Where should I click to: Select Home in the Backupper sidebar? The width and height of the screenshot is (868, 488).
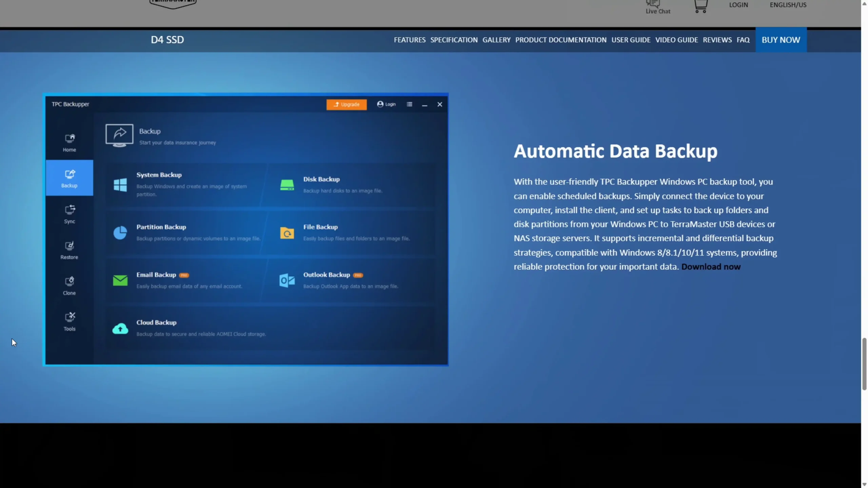pyautogui.click(x=70, y=142)
